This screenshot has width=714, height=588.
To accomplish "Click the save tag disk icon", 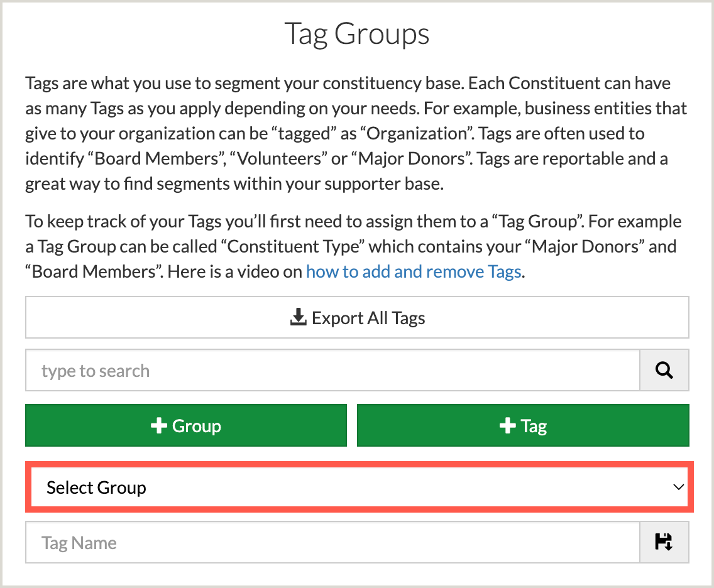I will tap(664, 542).
